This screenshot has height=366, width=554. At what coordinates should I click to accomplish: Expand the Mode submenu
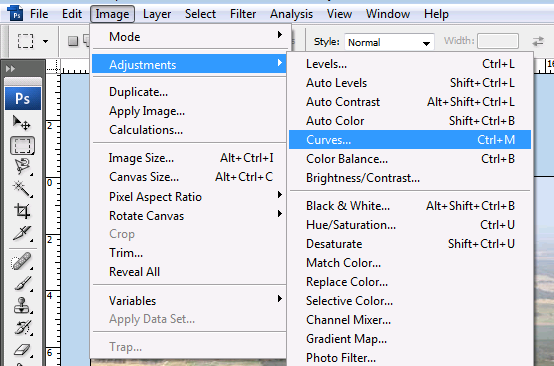191,37
